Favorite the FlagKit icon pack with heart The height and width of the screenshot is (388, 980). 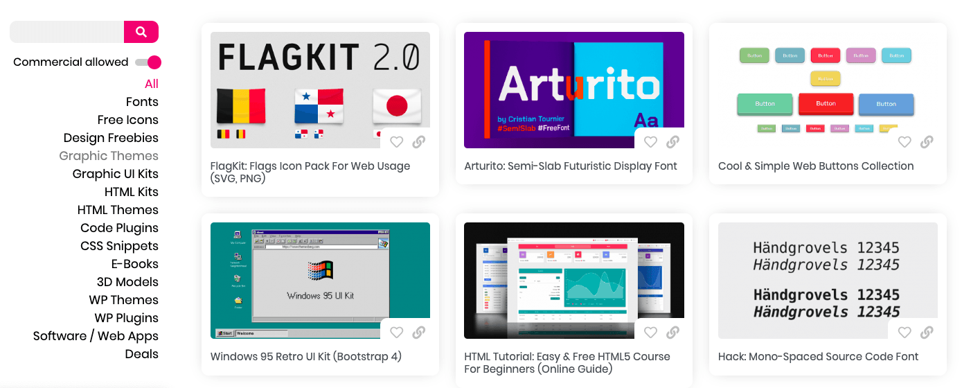(x=396, y=142)
